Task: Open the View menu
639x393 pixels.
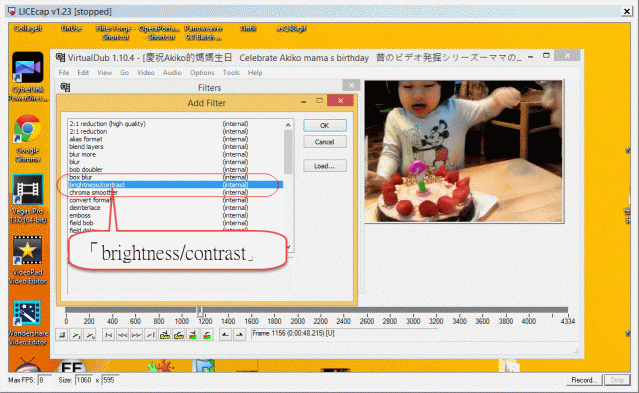Action: click(104, 73)
